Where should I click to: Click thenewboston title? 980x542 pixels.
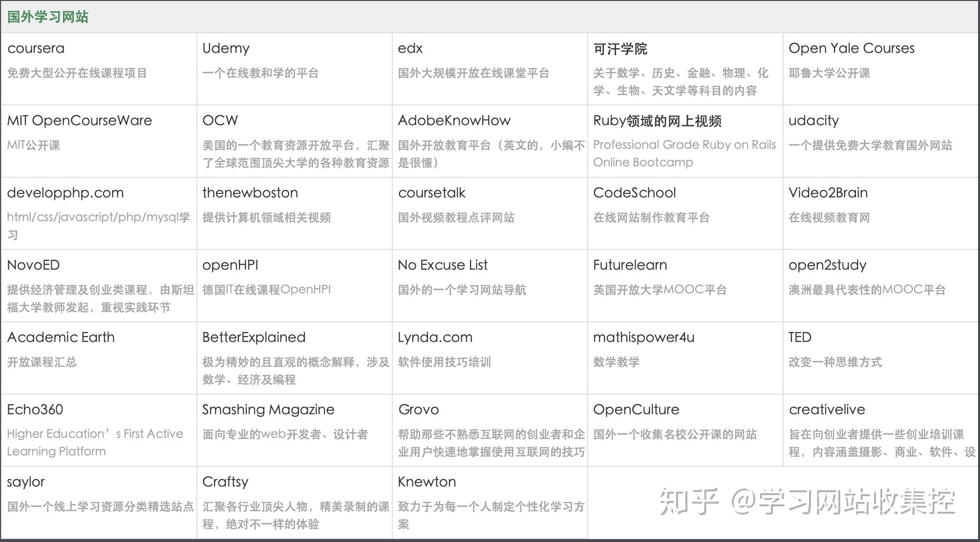click(x=250, y=193)
